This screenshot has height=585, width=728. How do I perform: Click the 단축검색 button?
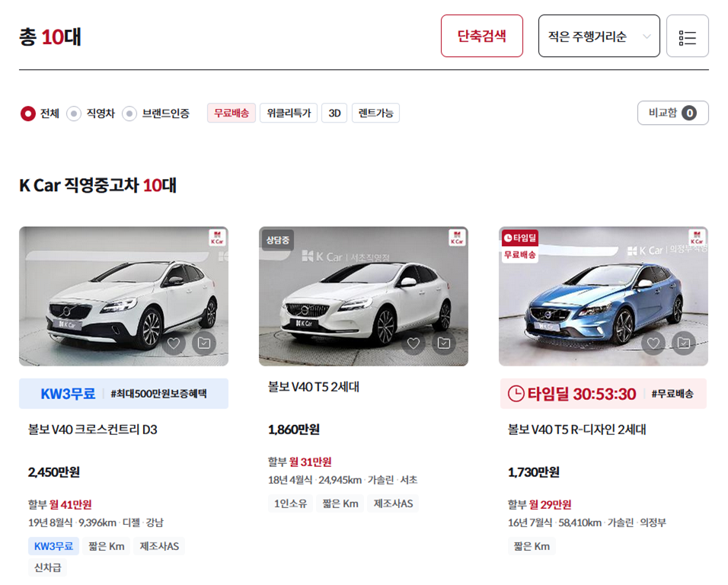(482, 37)
